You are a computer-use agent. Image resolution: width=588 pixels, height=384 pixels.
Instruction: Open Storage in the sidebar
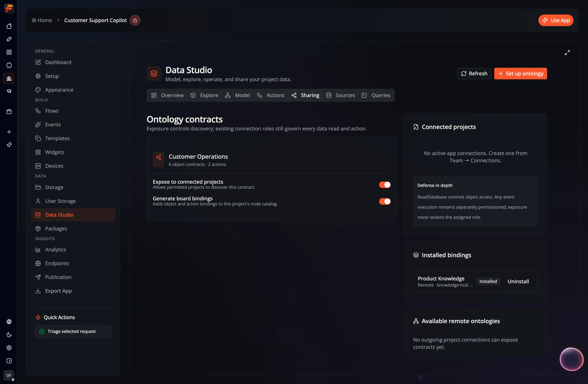(x=73, y=187)
